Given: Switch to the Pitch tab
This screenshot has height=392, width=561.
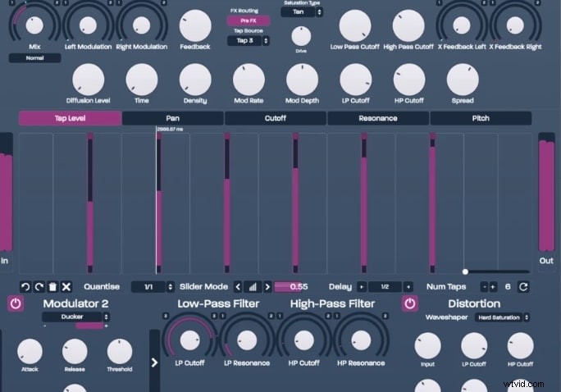Looking at the screenshot, I should coord(481,118).
